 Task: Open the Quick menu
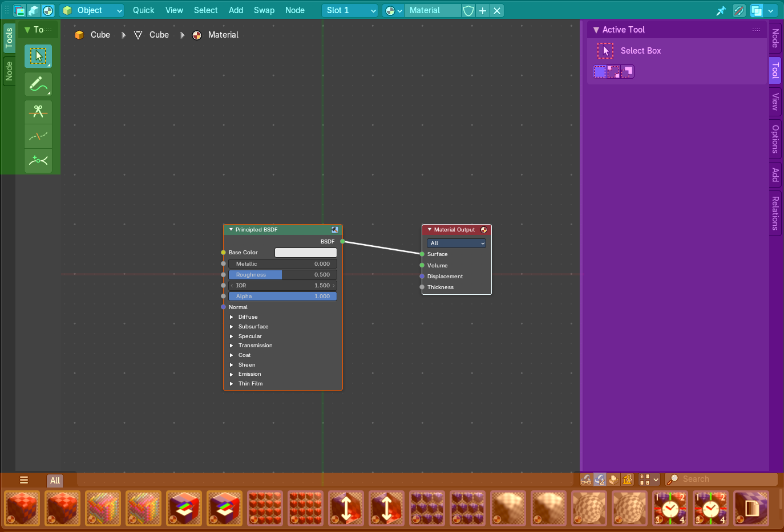[143, 10]
